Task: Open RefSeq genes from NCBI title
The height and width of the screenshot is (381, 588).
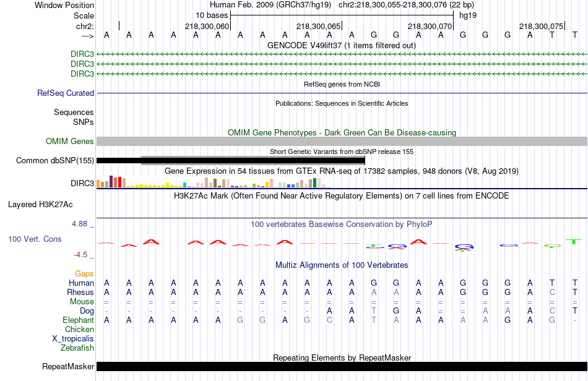Action: coord(342,84)
